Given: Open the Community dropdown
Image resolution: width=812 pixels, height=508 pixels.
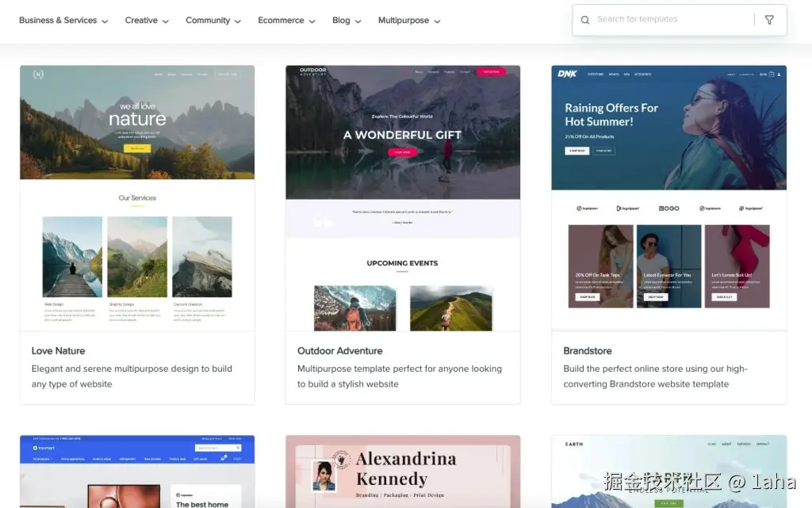Looking at the screenshot, I should 213,21.
